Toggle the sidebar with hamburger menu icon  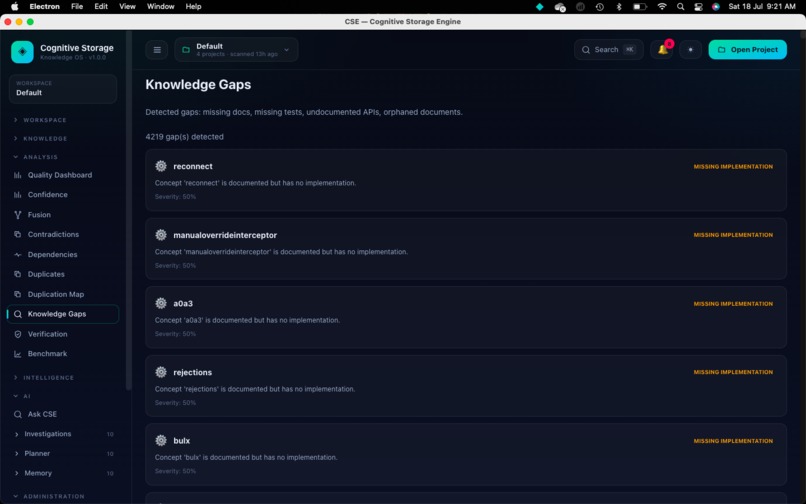click(157, 50)
